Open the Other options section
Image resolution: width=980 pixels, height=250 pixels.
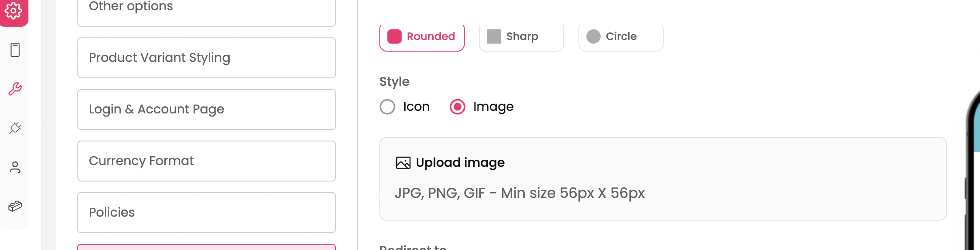click(x=206, y=9)
